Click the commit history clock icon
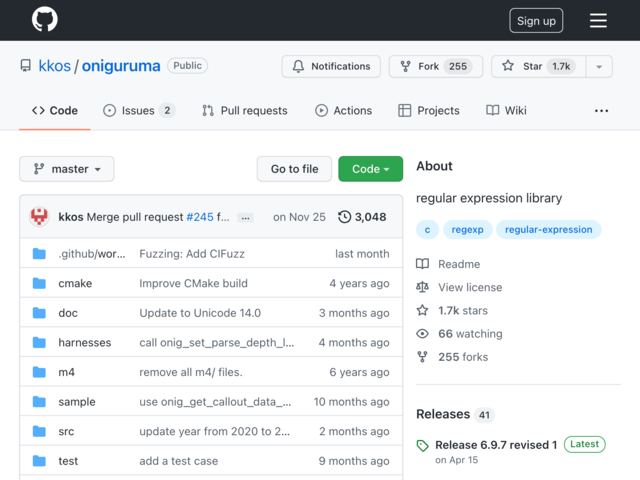This screenshot has width=640, height=480. 344,217
